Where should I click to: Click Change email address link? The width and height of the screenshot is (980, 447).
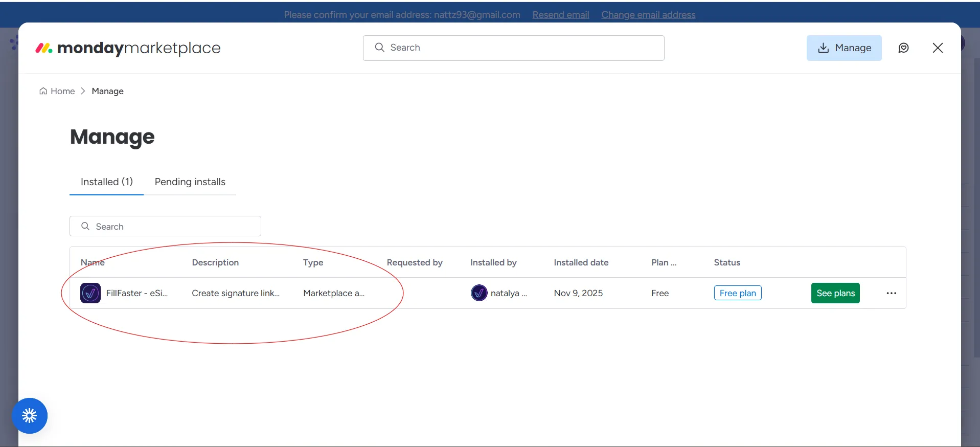[648, 15]
